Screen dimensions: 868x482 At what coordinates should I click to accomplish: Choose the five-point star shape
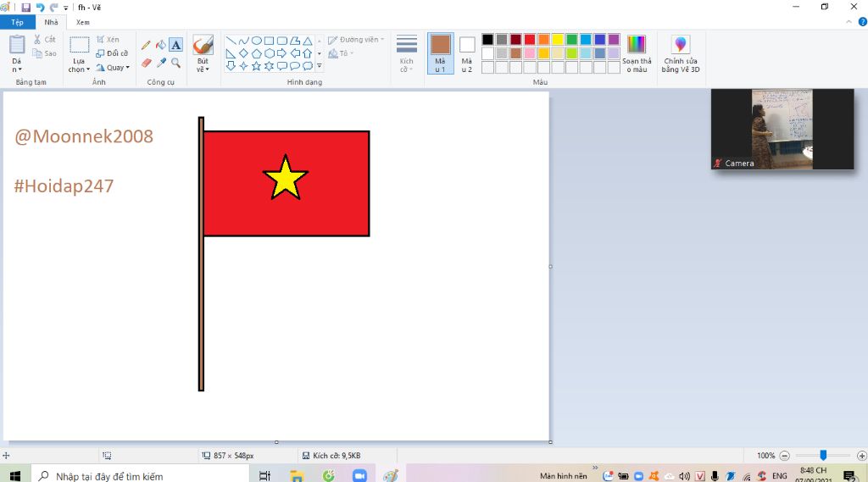point(256,66)
